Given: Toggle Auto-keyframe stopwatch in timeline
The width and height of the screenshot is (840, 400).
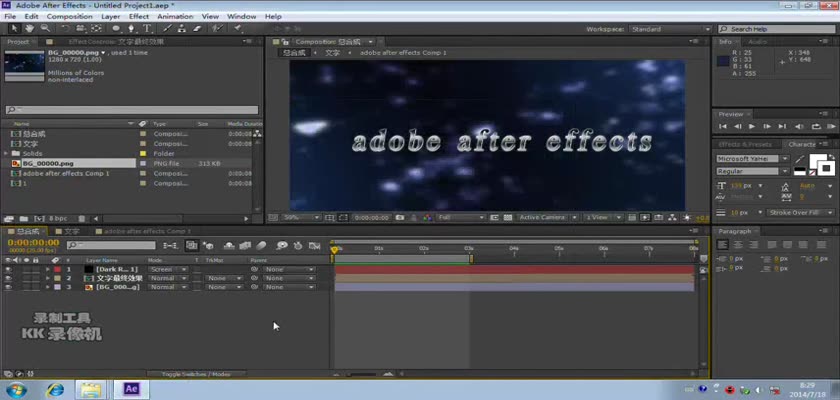Looking at the screenshot, I should tap(298, 246).
